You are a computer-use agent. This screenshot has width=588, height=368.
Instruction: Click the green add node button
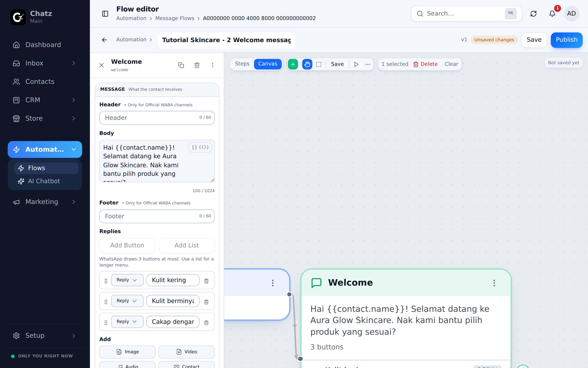point(293,64)
